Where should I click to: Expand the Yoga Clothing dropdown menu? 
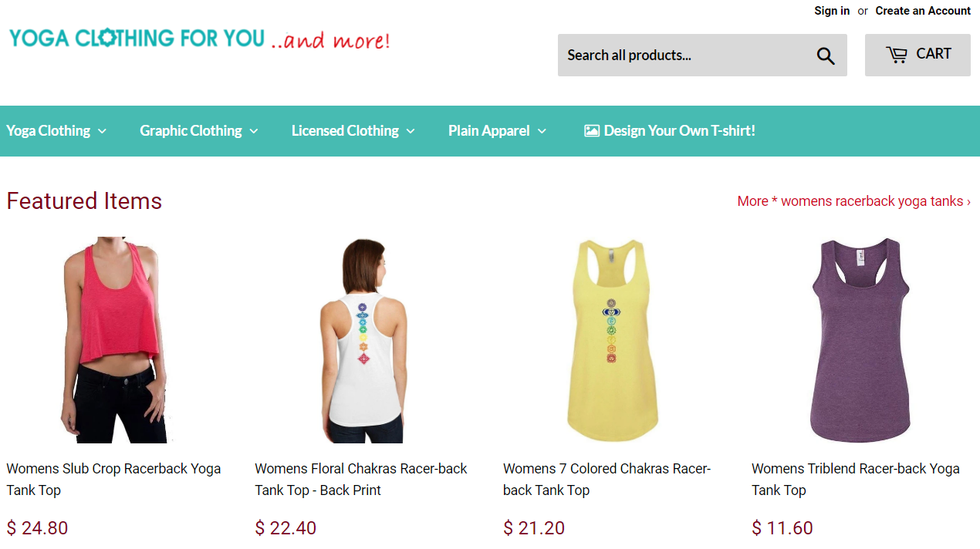click(x=56, y=131)
